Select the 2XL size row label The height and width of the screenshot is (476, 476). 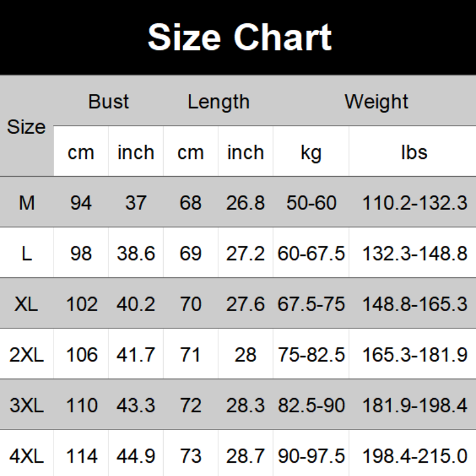click(x=27, y=355)
